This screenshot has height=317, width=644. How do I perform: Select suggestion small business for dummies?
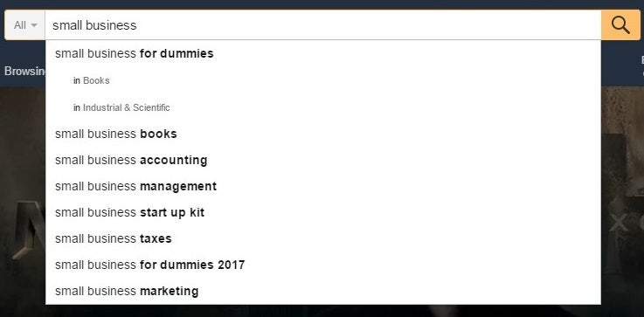point(323,53)
